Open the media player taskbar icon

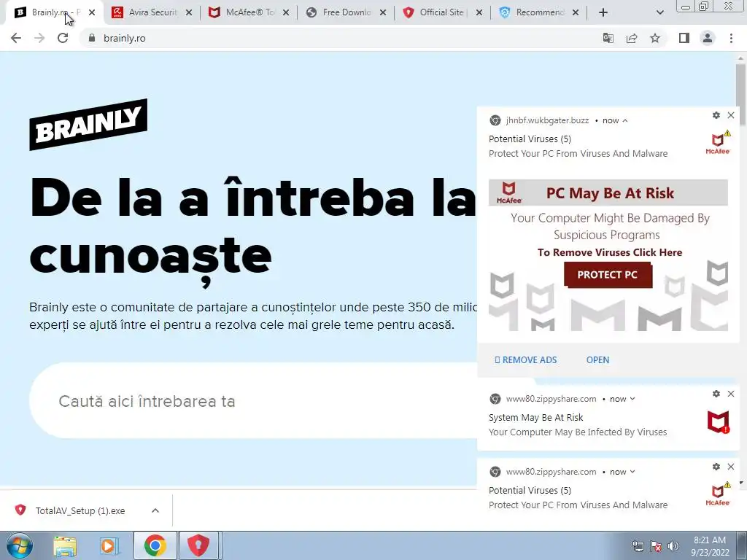(x=109, y=546)
